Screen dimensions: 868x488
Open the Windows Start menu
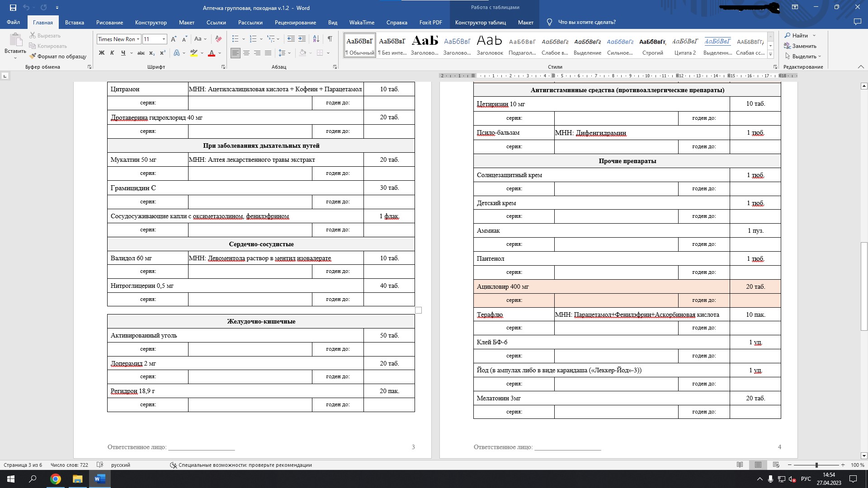point(11,479)
